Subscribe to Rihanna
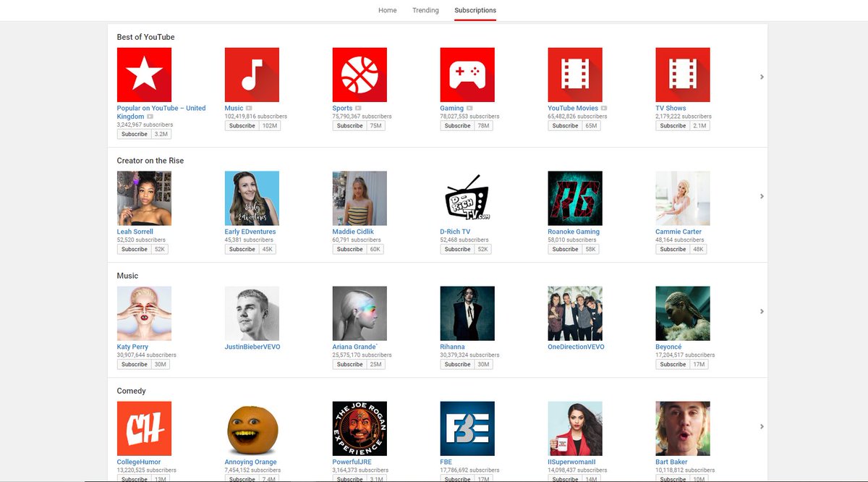This screenshot has height=482, width=868. tap(457, 364)
